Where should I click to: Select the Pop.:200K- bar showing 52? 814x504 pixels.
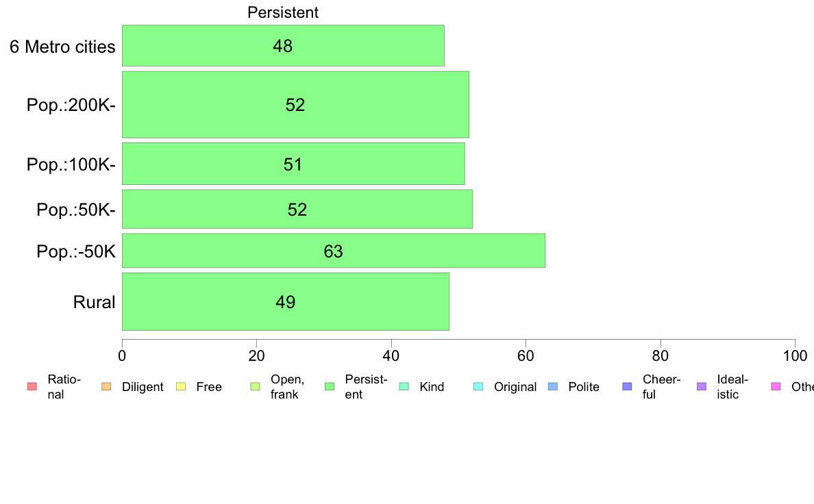295,104
